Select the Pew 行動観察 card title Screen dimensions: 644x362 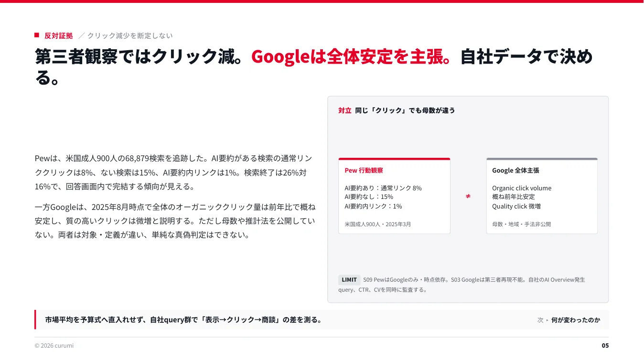(364, 170)
